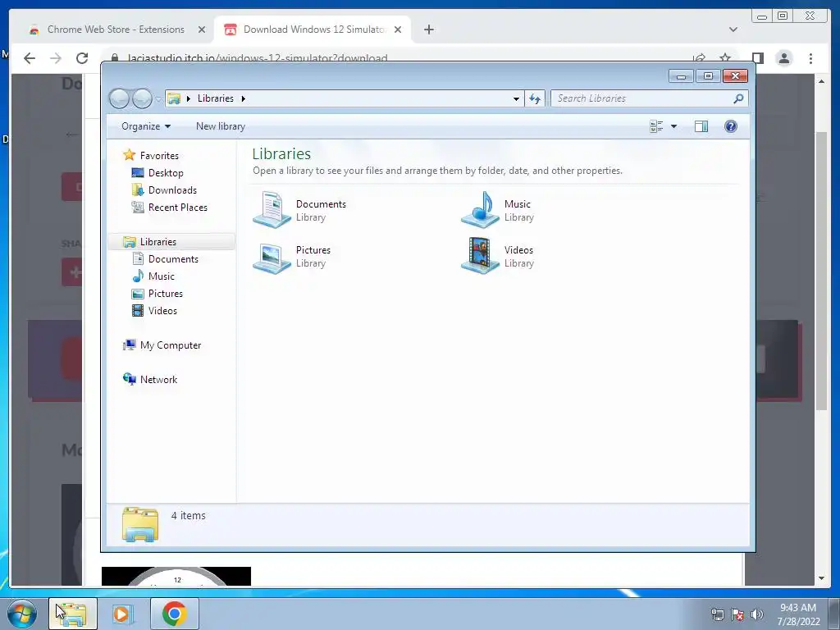This screenshot has height=630, width=840.
Task: Open the Documents library icon in main pane
Action: coord(272,209)
